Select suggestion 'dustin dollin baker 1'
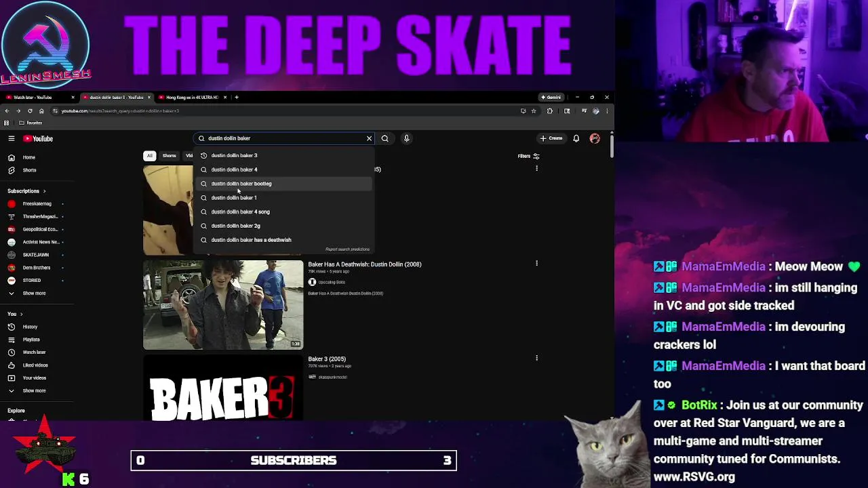 coord(283,198)
